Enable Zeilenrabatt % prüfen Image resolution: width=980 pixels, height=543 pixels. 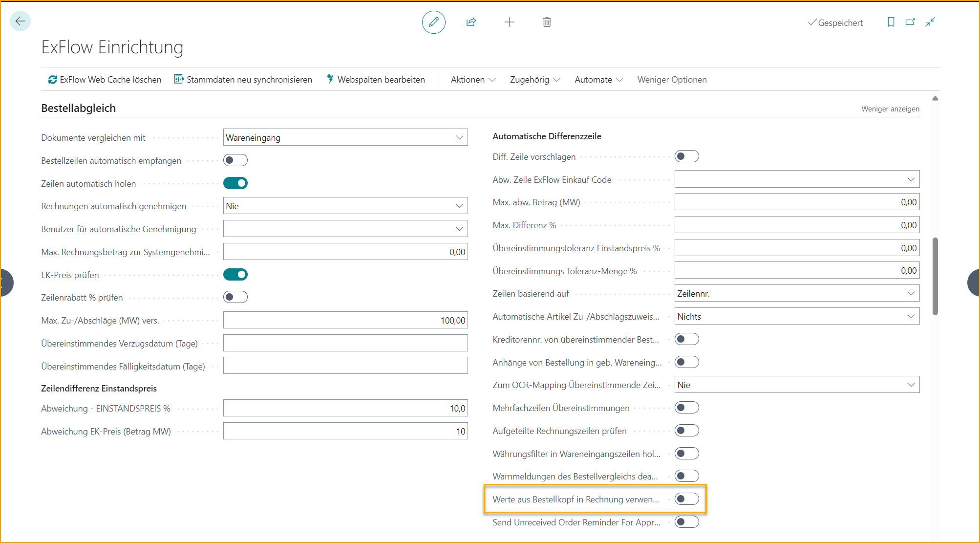[235, 297]
